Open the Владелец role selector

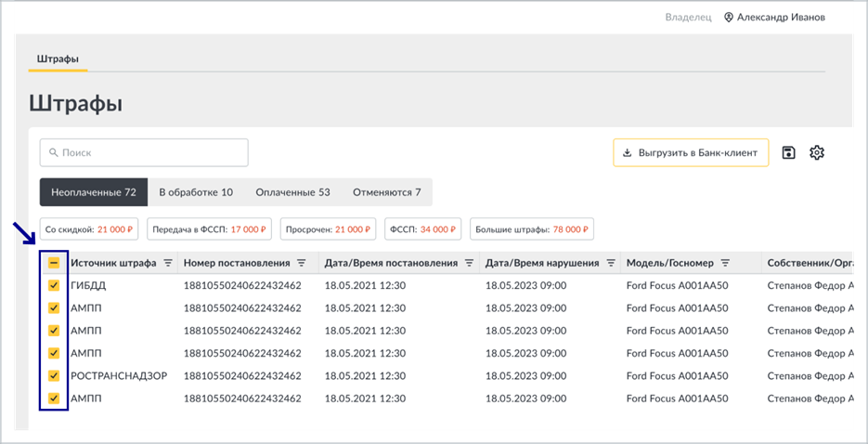click(688, 17)
